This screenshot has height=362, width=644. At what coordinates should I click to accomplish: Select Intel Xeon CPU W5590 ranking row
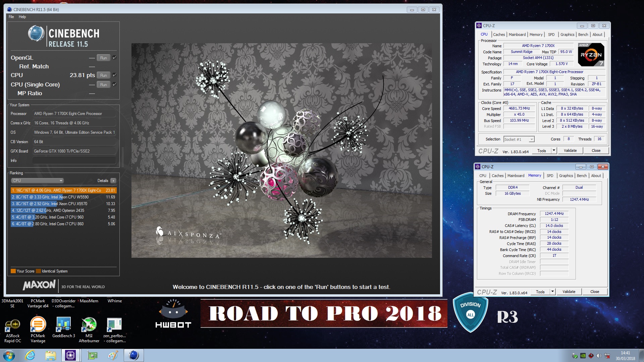click(x=63, y=197)
